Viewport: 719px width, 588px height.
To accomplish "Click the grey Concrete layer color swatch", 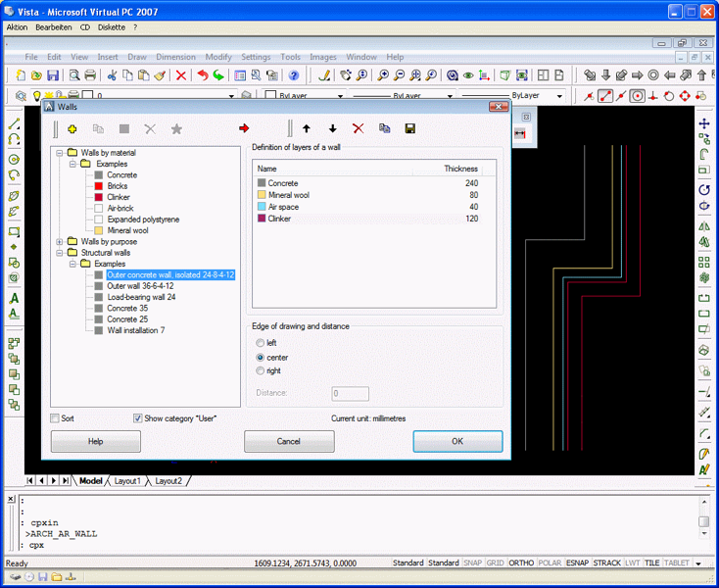I will click(262, 183).
